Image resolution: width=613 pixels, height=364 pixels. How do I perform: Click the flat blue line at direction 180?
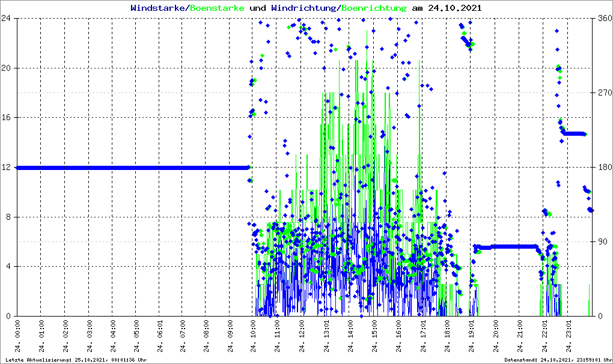[133, 168]
